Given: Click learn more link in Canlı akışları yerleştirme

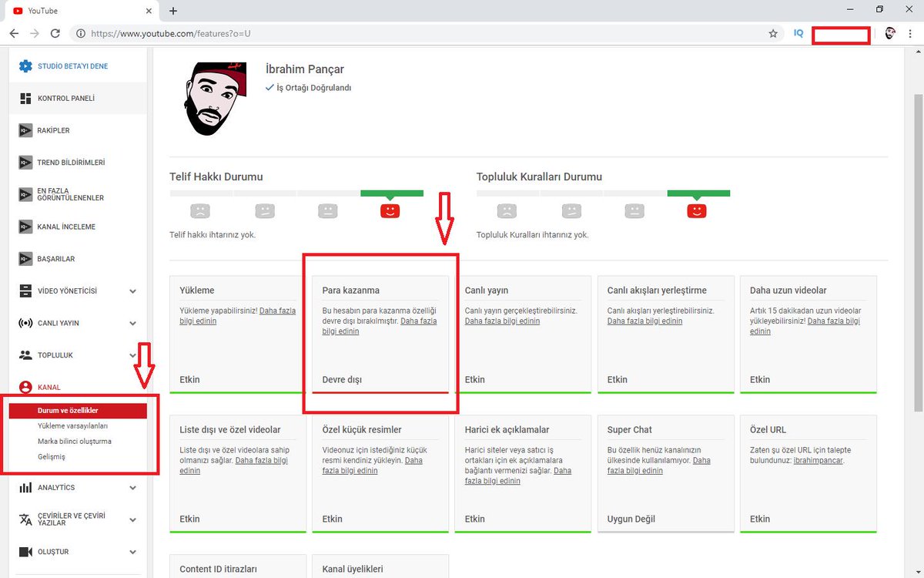Looking at the screenshot, I should [644, 321].
